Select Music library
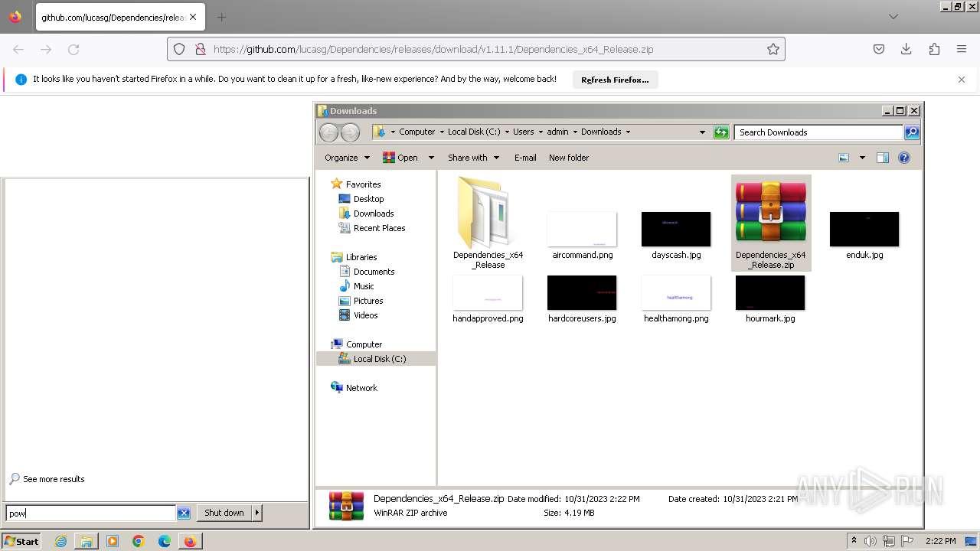The height and width of the screenshot is (551, 980). click(x=364, y=286)
